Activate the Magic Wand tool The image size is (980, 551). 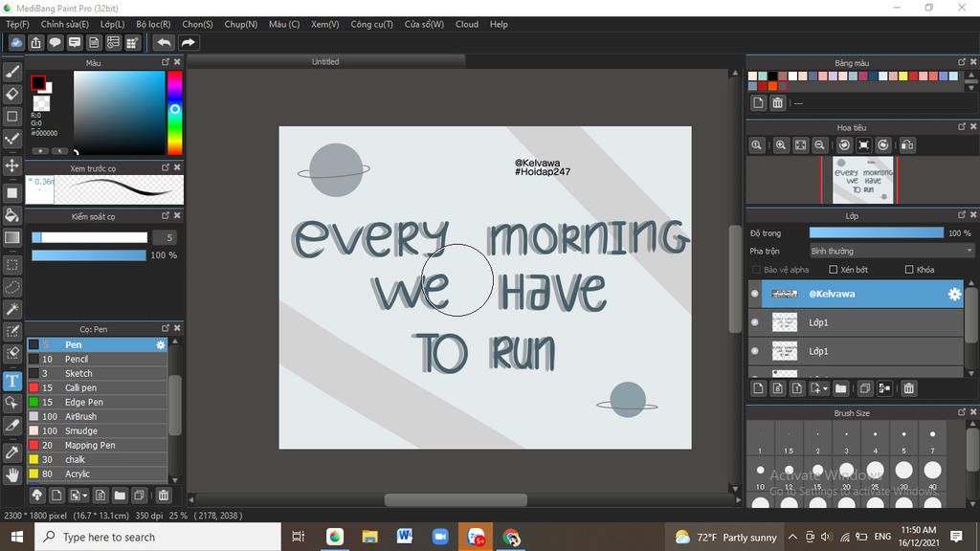pyautogui.click(x=11, y=309)
